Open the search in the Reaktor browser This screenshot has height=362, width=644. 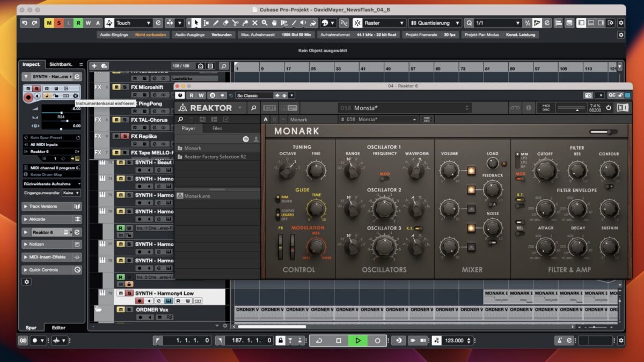click(x=179, y=120)
